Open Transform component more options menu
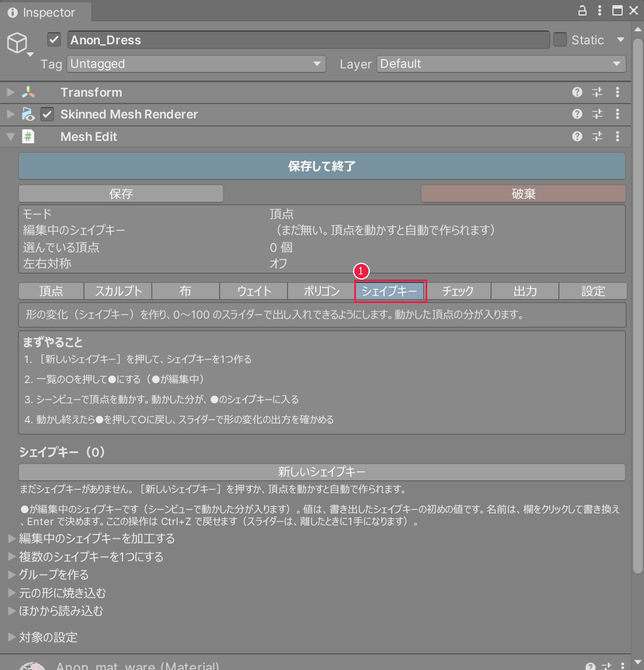Screen dimensions: 644x670 pyautogui.click(x=618, y=92)
